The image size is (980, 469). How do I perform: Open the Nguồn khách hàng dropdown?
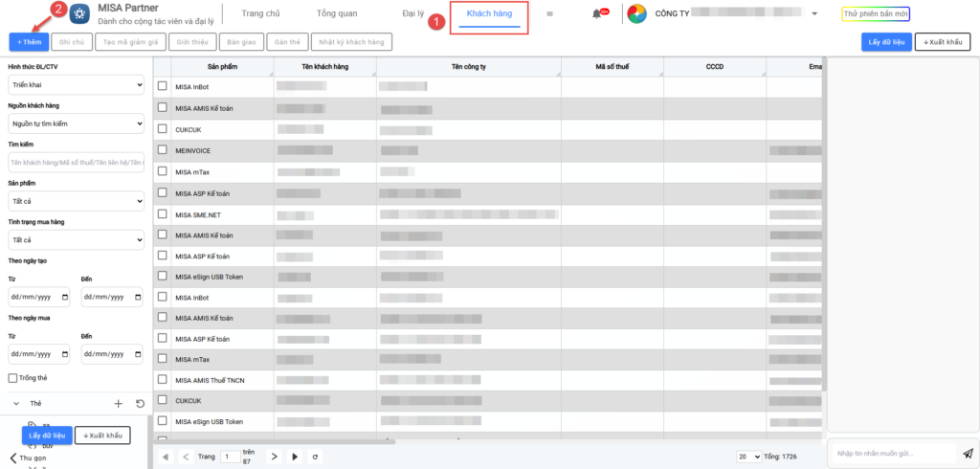[77, 123]
